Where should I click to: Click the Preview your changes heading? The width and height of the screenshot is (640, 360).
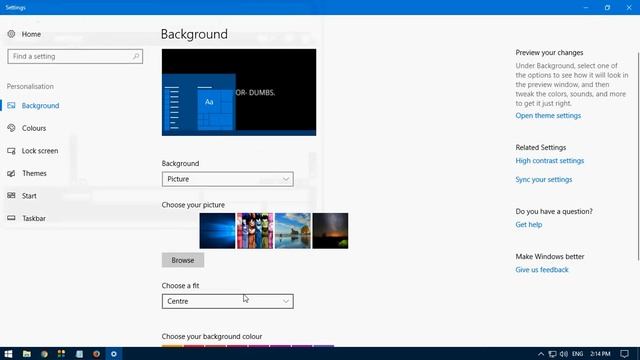549,52
